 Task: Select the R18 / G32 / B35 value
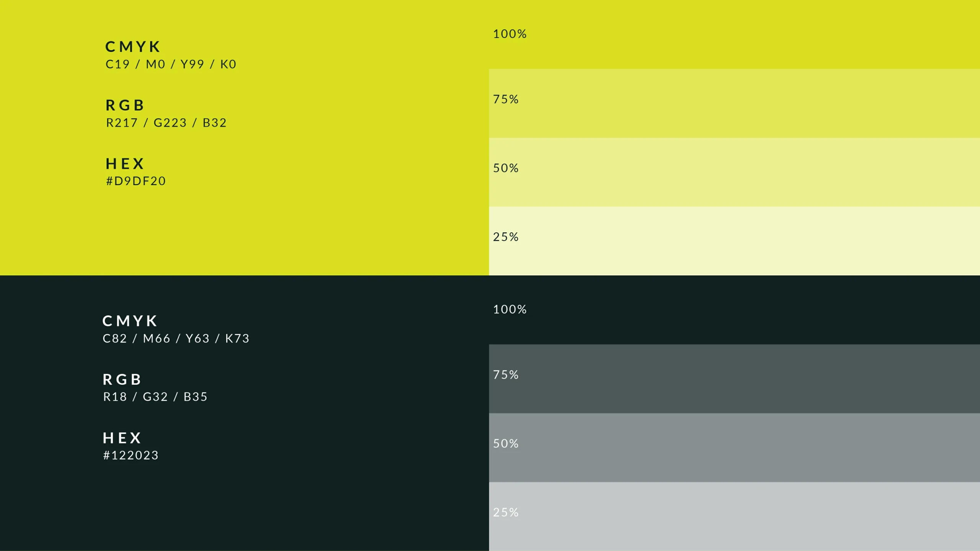pyautogui.click(x=155, y=397)
